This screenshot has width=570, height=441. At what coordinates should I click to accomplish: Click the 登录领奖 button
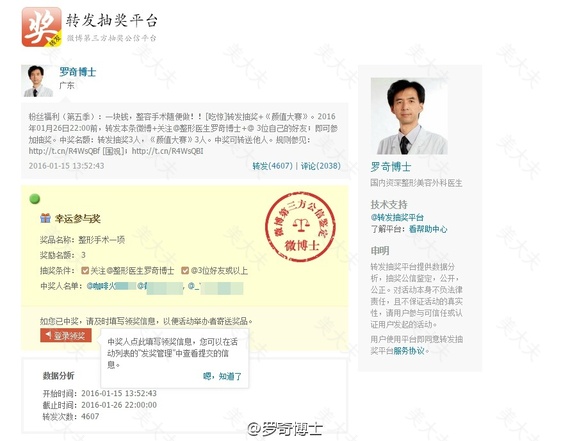pos(66,335)
